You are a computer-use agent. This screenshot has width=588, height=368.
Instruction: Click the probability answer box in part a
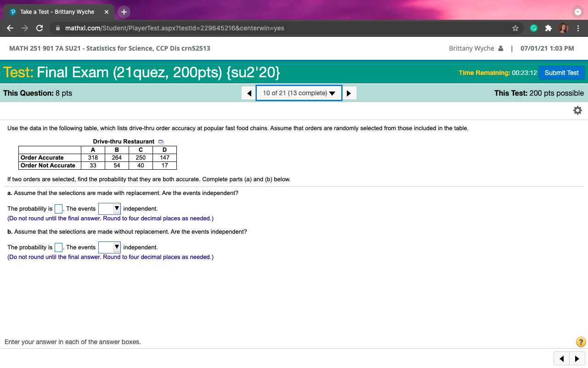58,208
